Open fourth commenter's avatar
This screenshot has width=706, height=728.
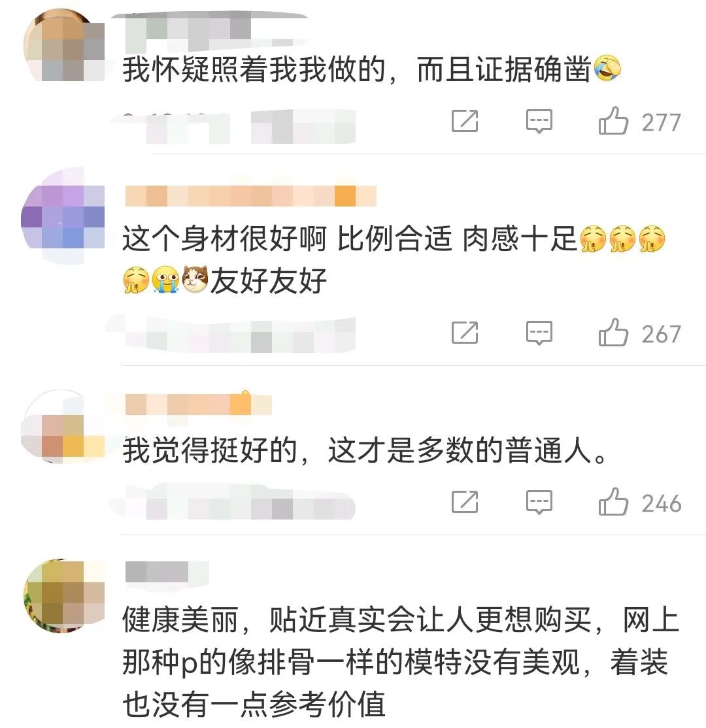point(64,596)
